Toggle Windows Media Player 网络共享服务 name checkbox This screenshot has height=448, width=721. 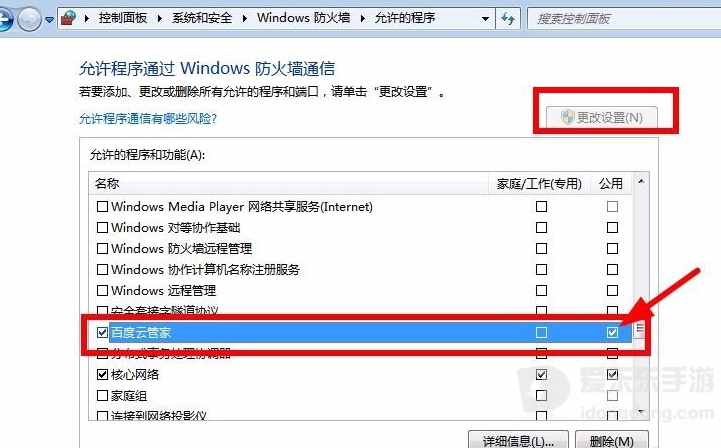[103, 207]
